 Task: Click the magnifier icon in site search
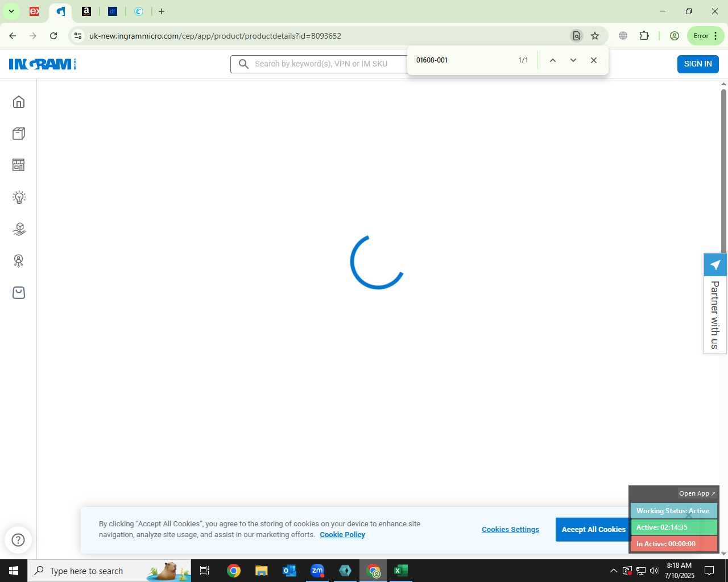click(x=243, y=64)
